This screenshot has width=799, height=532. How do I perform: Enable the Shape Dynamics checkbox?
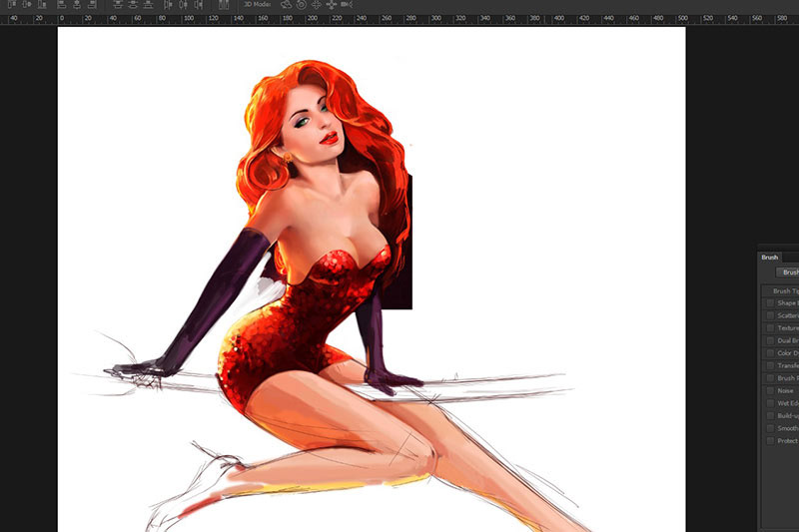click(x=770, y=302)
